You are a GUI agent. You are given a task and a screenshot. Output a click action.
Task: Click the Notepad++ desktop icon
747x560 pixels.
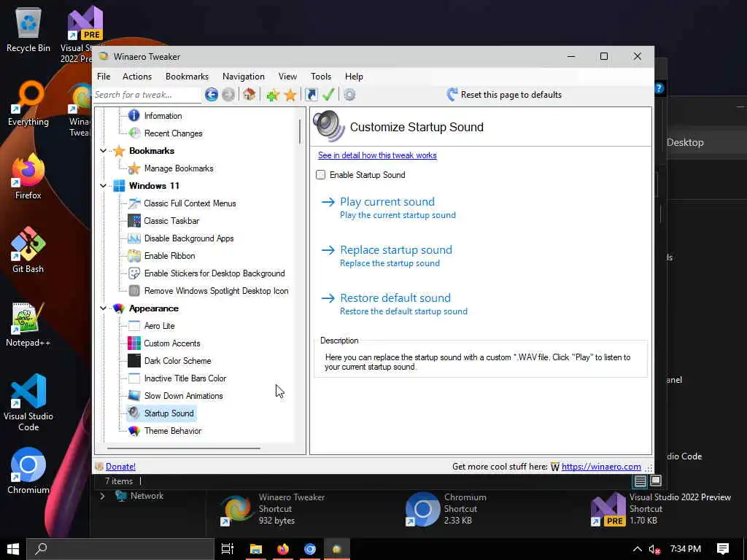(x=28, y=324)
